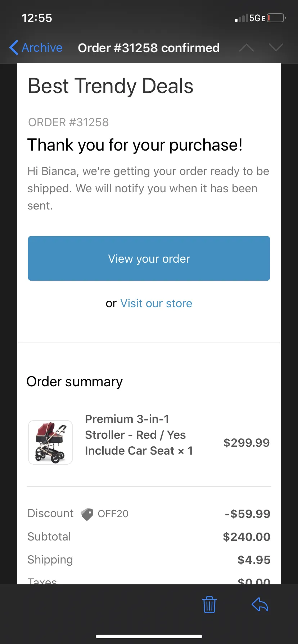
Task: Tap the trash icon to delete email
Action: click(209, 604)
